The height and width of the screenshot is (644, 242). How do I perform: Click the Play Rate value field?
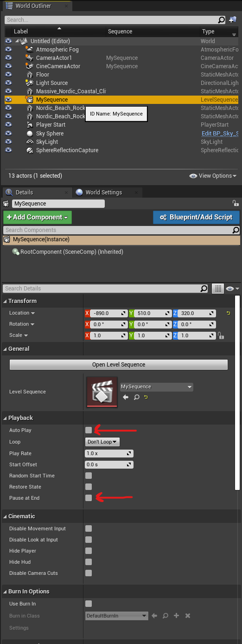click(109, 453)
